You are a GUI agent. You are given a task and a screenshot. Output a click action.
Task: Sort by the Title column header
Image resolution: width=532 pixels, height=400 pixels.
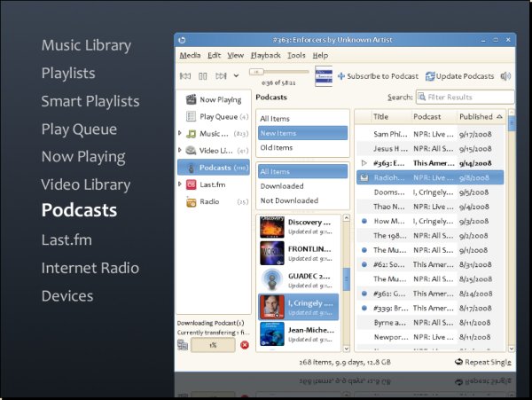(x=392, y=117)
